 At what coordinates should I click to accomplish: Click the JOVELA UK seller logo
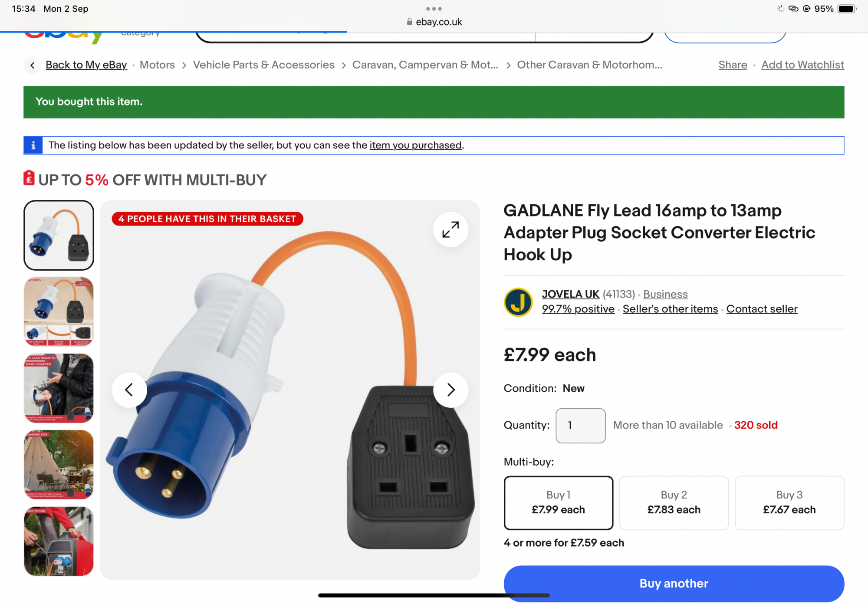tap(518, 302)
